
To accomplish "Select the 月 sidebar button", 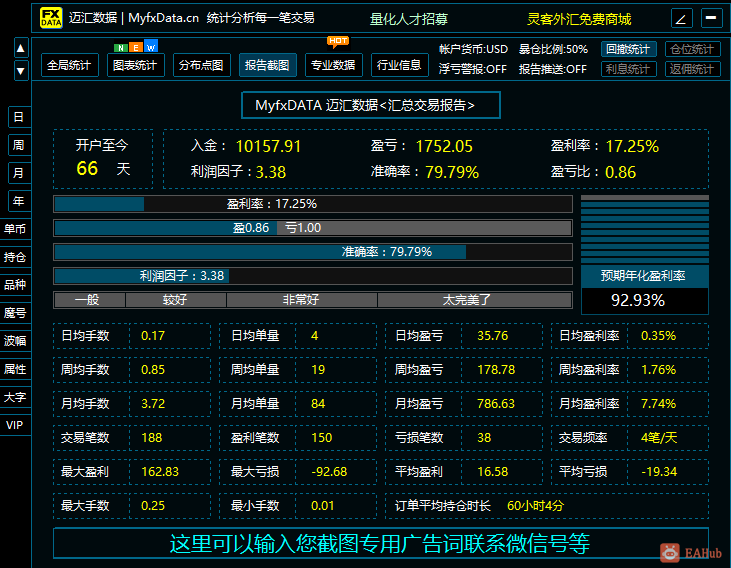I will [19, 173].
